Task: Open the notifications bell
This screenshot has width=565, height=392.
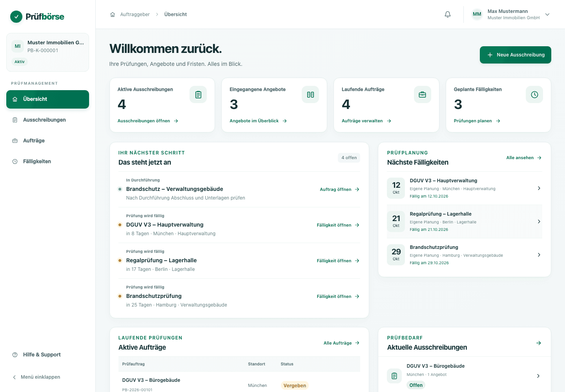Action: click(x=448, y=15)
